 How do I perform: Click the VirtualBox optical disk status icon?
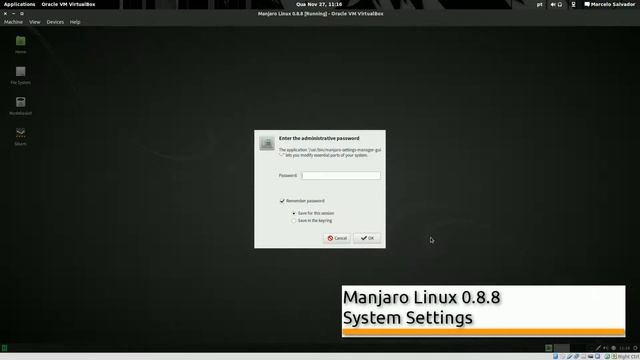(x=562, y=356)
